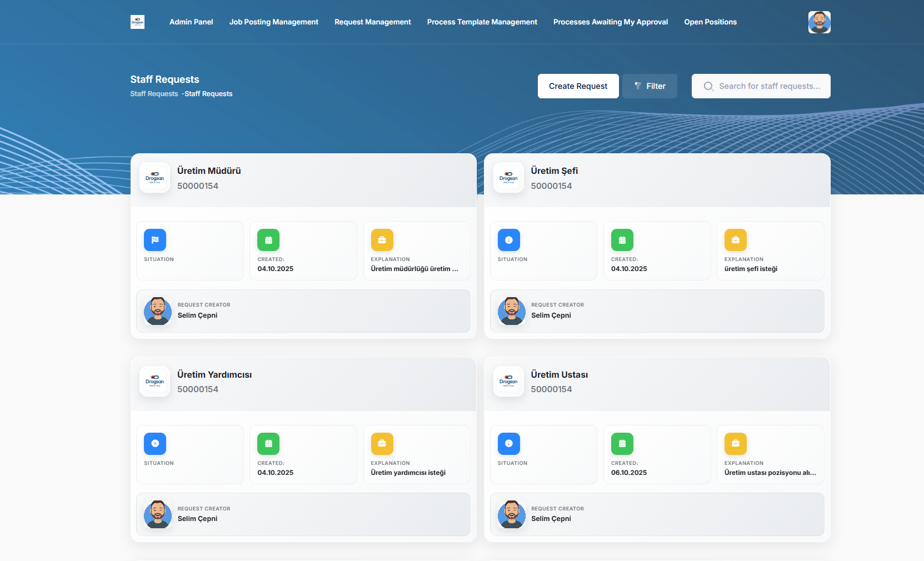
Task: Click the Staff Requests breadcrumb link
Action: click(x=154, y=94)
